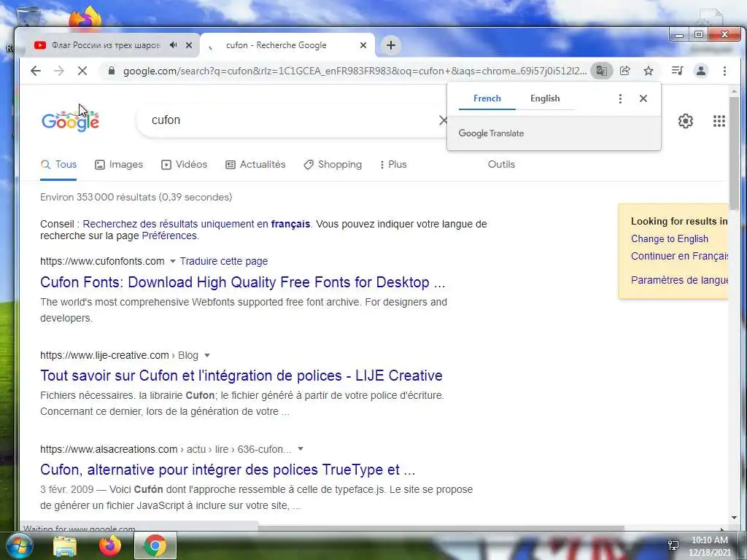Click the Chrome taskbar icon
This screenshot has width=747, height=560.
155,545
